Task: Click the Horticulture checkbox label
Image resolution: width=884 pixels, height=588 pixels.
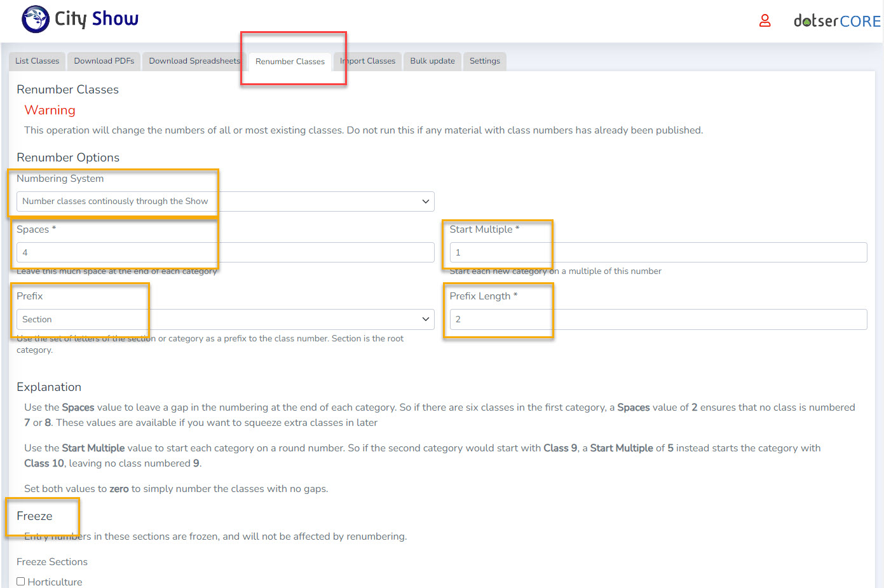Action: click(55, 582)
